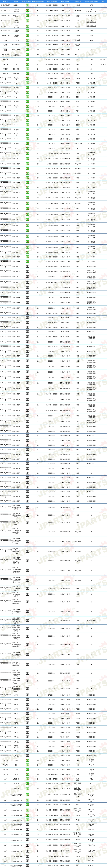
Task: Select the N4JB engine code cell
Action: point(92,40)
